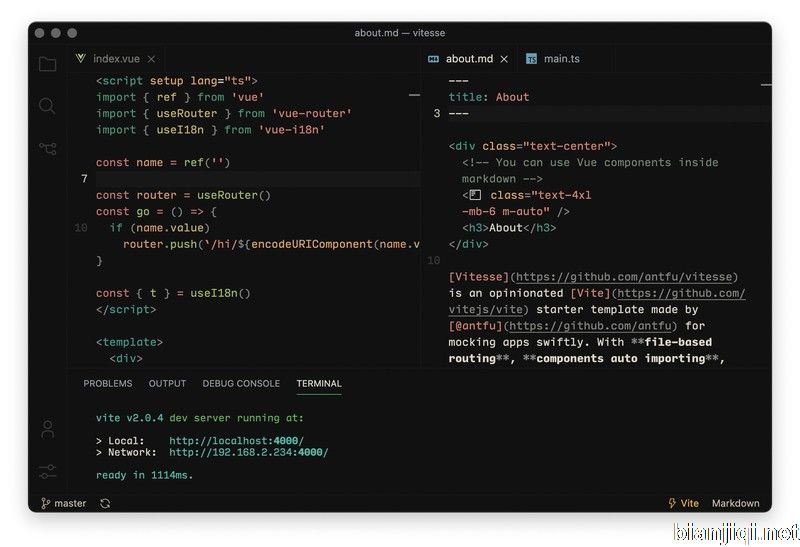Switch to the PROBLEMS panel tab
The width and height of the screenshot is (800, 547).
pos(108,383)
